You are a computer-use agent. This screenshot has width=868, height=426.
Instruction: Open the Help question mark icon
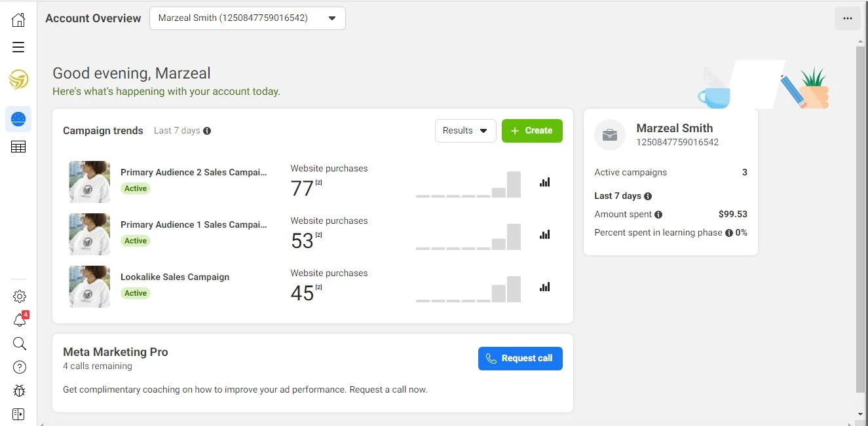tap(20, 367)
